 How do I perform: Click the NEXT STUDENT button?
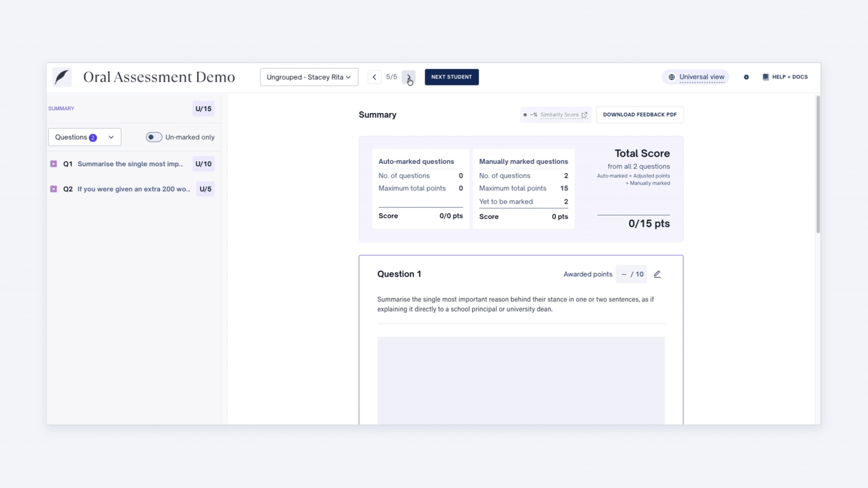pyautogui.click(x=451, y=77)
